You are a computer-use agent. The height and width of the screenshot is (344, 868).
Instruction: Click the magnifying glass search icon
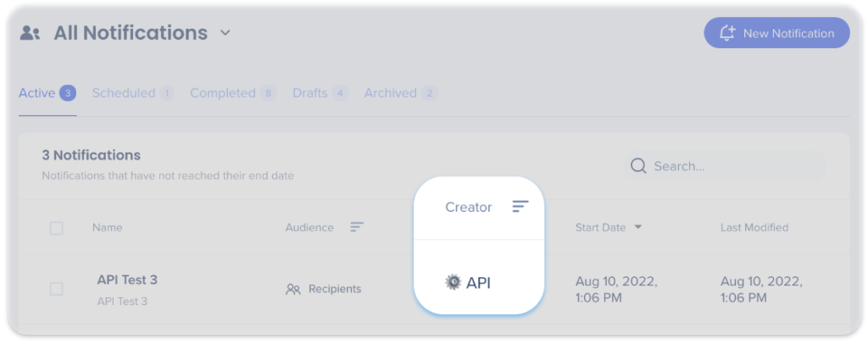pyautogui.click(x=638, y=166)
